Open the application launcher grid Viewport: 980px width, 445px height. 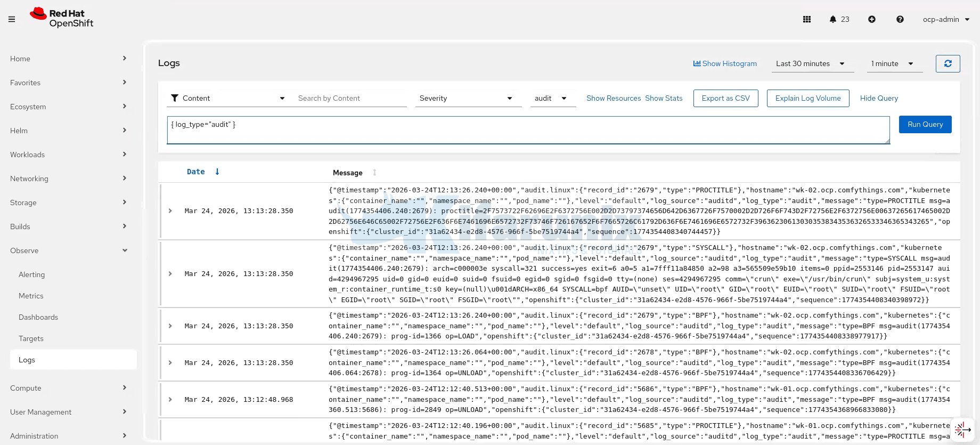tap(807, 19)
